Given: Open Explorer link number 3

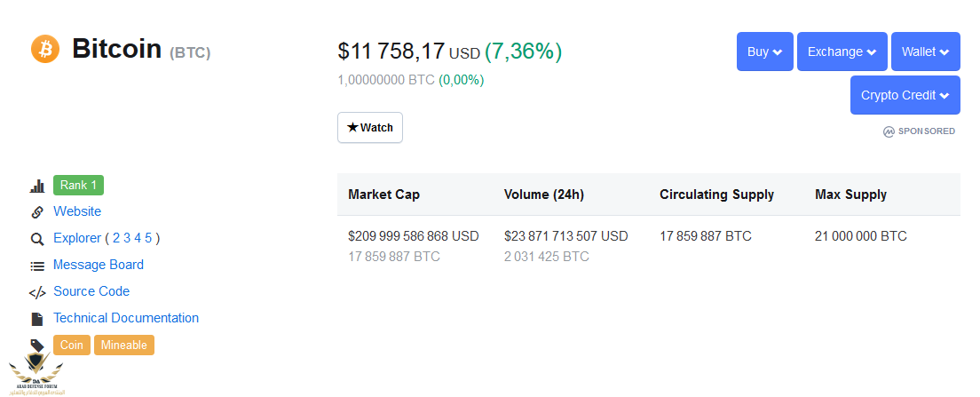Looking at the screenshot, I should pyautogui.click(x=127, y=238).
